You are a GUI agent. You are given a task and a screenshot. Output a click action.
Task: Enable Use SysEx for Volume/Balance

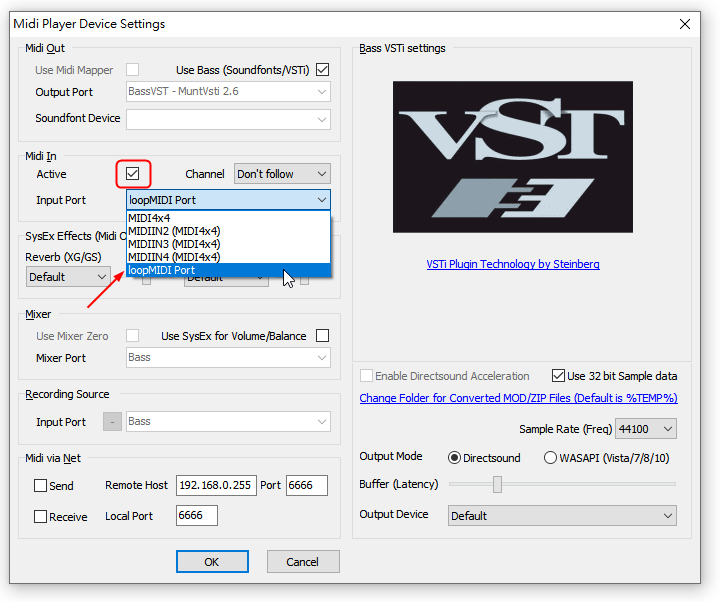click(x=323, y=336)
